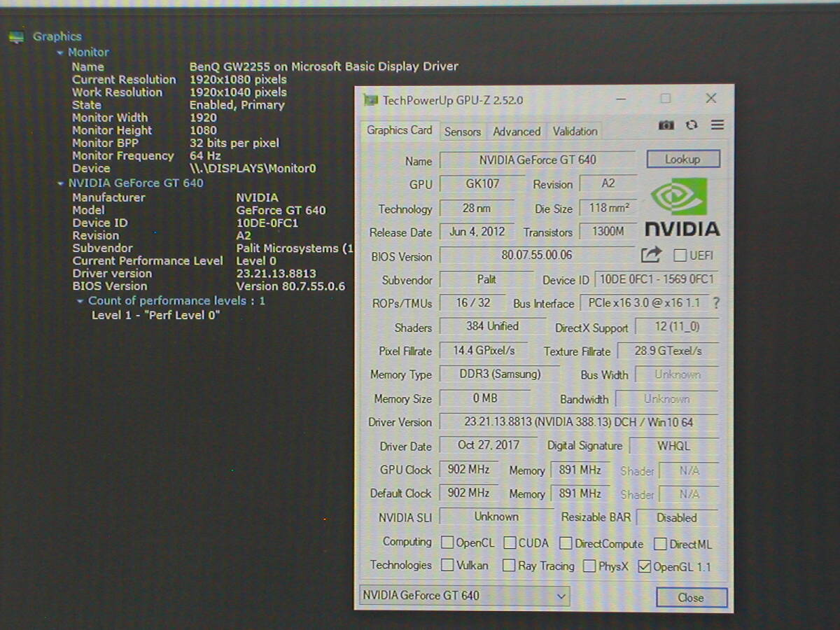Click the Resizable BAR Disabled field
Screen dimensions: 840x630
pos(677,518)
